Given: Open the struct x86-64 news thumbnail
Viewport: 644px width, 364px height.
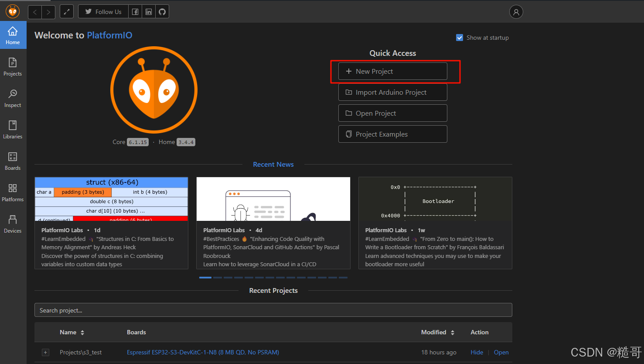Looking at the screenshot, I should point(111,199).
